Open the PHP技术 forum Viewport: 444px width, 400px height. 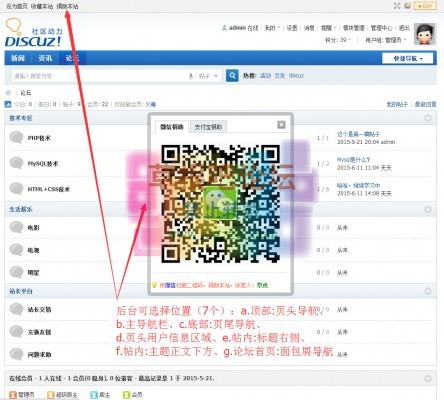click(39, 138)
